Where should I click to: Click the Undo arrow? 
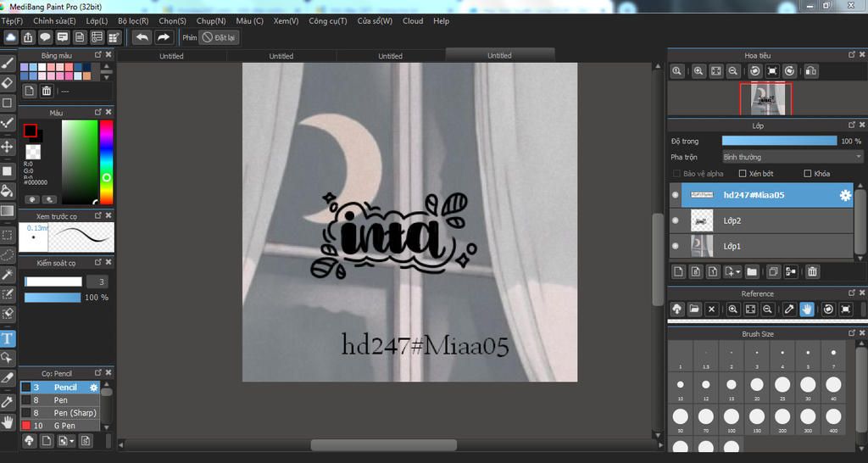click(142, 37)
